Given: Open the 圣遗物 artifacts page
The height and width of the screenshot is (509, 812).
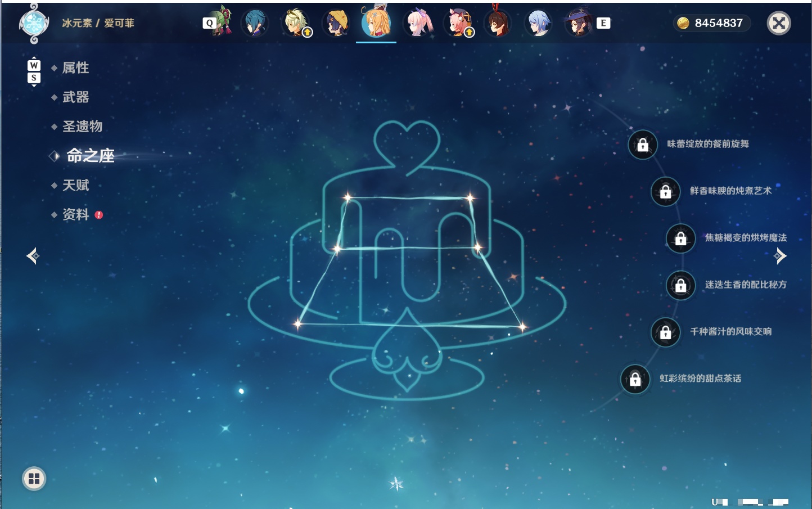Looking at the screenshot, I should pos(82,127).
